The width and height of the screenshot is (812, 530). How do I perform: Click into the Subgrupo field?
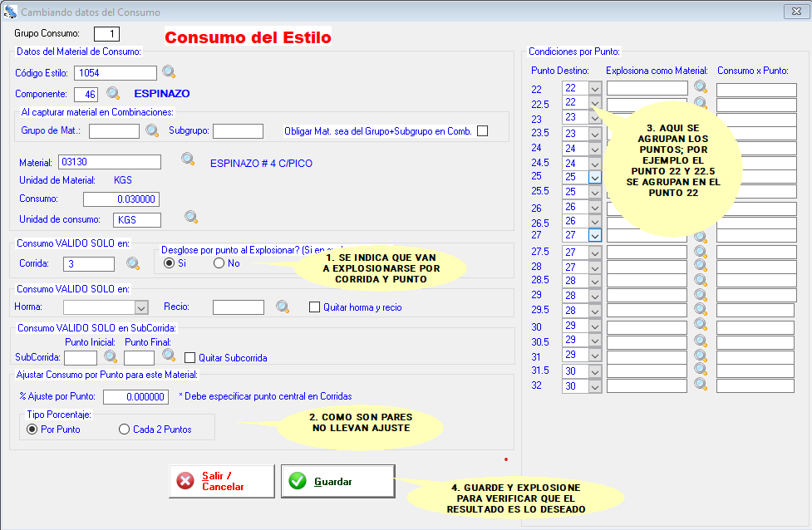point(239,131)
